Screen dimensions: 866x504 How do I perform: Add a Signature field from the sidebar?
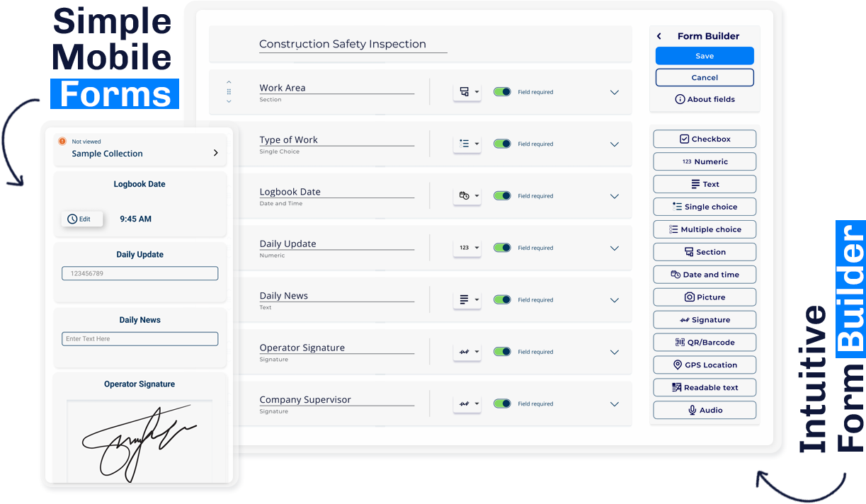pos(704,319)
